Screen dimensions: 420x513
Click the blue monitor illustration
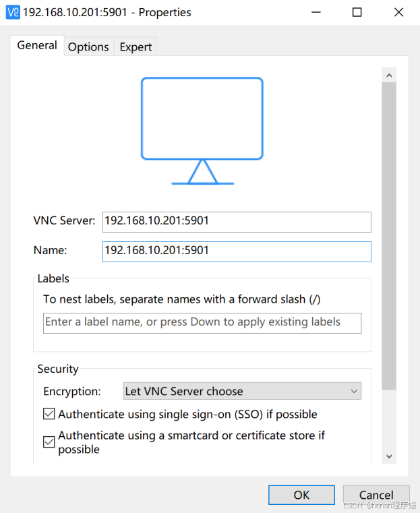coord(202,129)
